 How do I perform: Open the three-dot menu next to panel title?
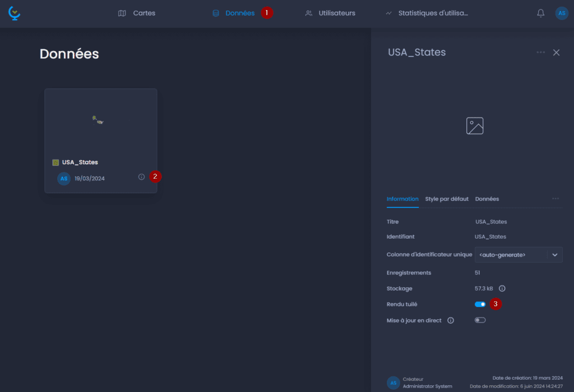coord(540,52)
